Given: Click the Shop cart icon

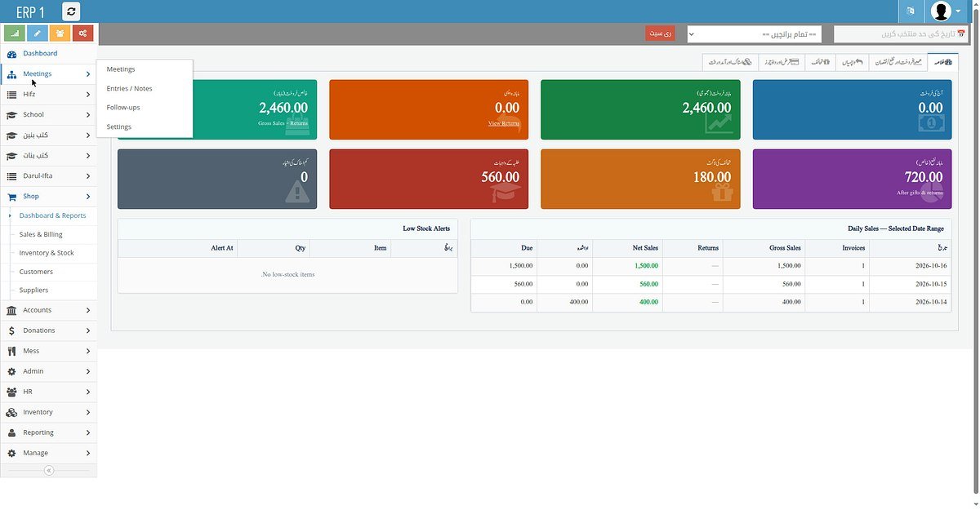Looking at the screenshot, I should point(11,197).
